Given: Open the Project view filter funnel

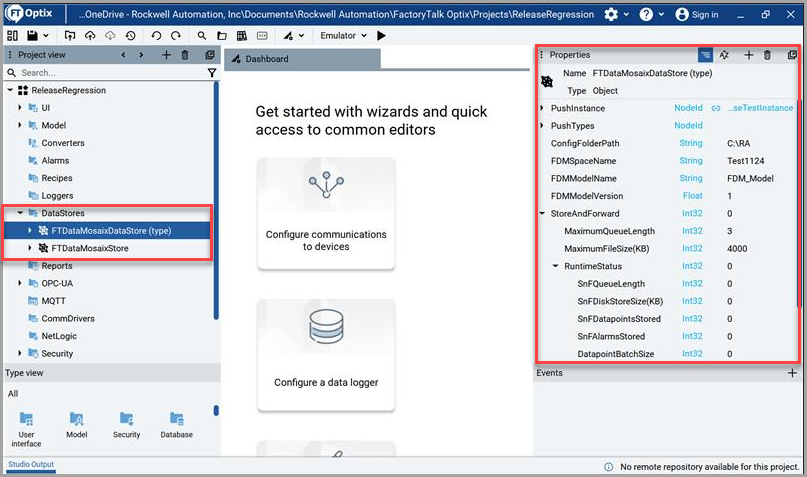Looking at the screenshot, I should pos(212,73).
